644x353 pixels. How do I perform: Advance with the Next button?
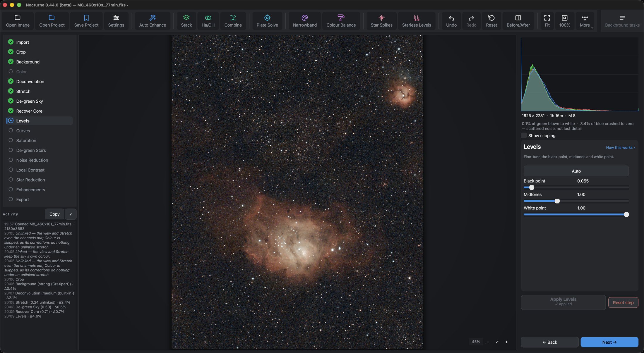[x=609, y=342]
